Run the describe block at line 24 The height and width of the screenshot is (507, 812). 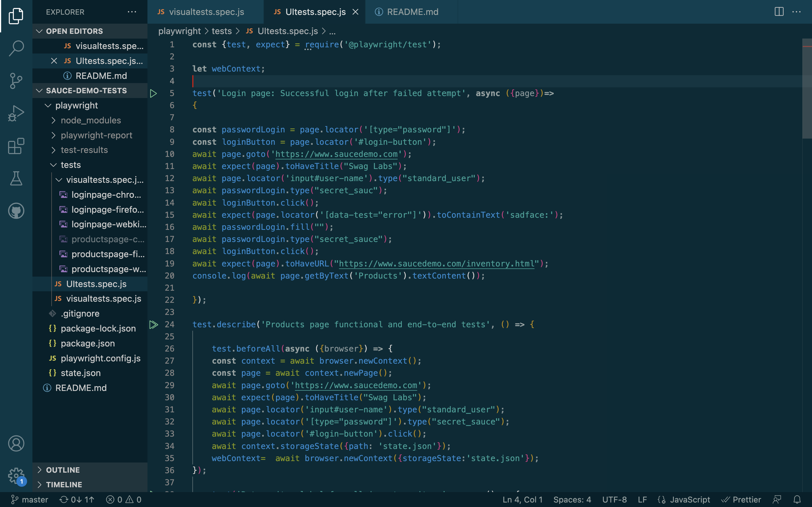(153, 324)
